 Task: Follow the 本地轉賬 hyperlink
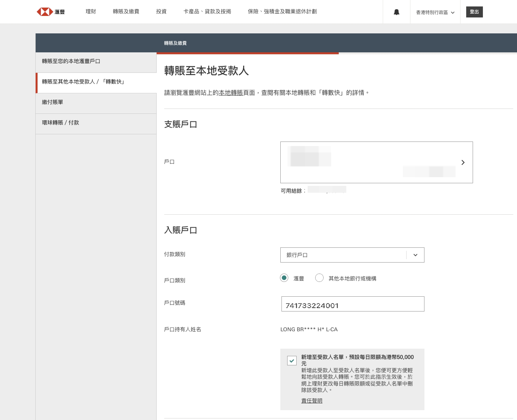pyautogui.click(x=231, y=93)
